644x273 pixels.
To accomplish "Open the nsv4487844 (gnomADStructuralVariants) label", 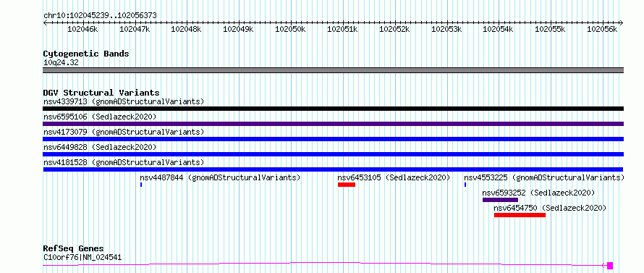I will coord(220,177).
